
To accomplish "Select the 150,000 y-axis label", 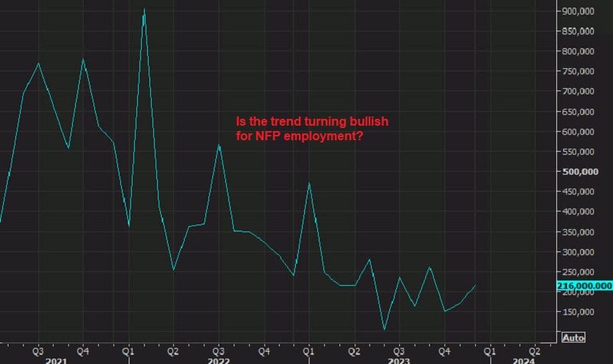I will 579,312.
